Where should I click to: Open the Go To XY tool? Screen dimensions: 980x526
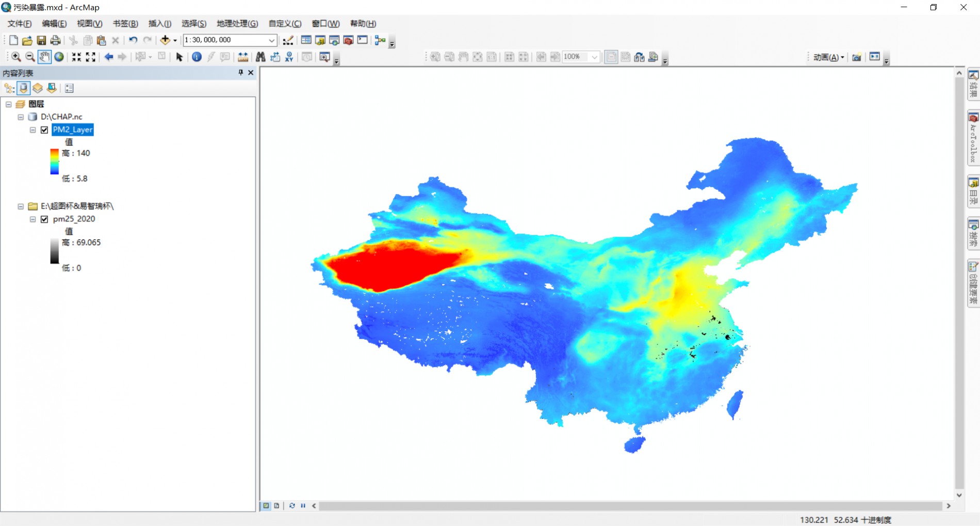click(289, 57)
